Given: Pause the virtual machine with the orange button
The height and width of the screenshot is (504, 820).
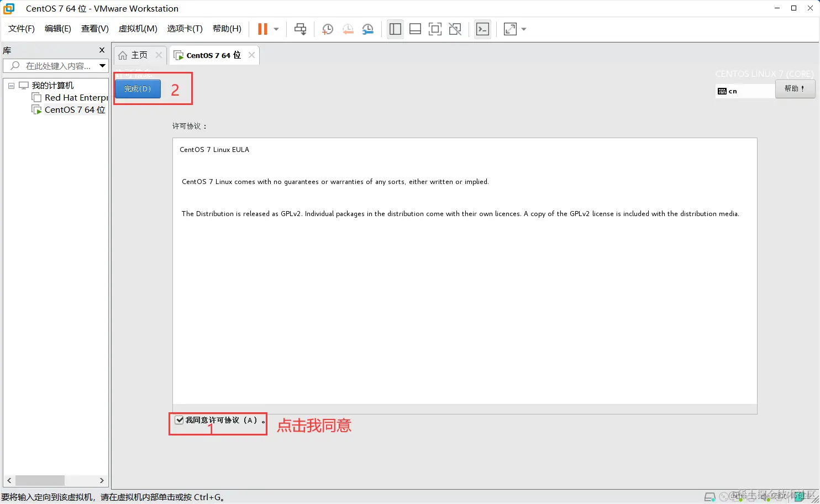Looking at the screenshot, I should click(263, 29).
